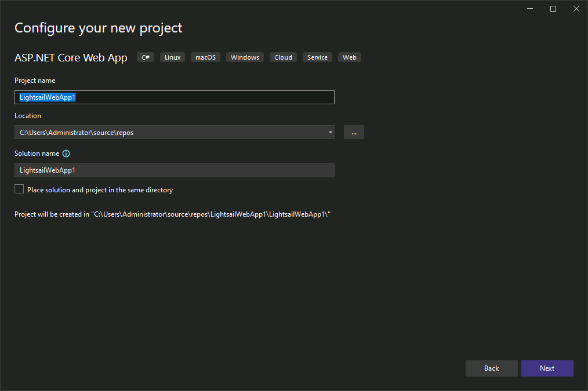
Task: Click the Web tag
Action: [350, 57]
